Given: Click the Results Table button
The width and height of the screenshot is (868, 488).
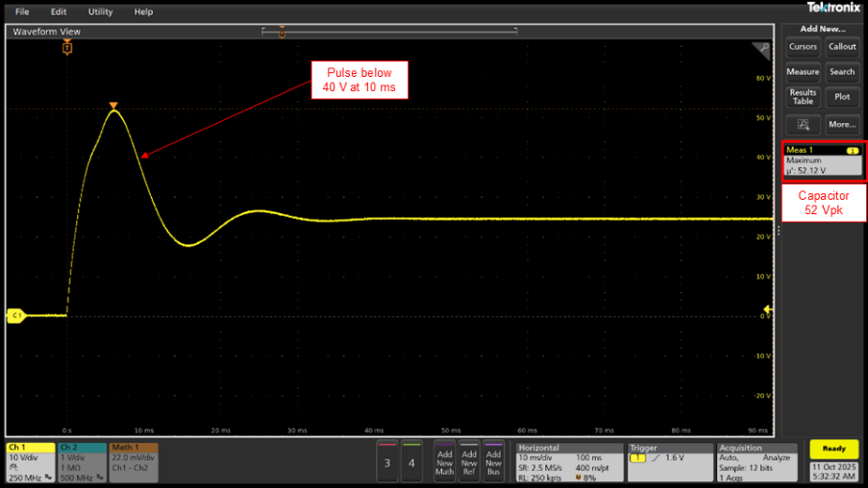Looking at the screenshot, I should [803, 97].
